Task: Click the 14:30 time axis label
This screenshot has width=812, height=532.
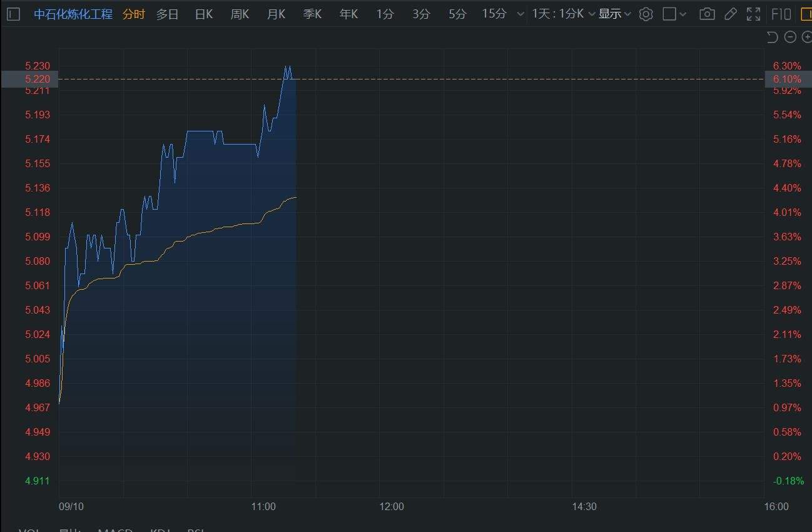Action: [x=584, y=506]
